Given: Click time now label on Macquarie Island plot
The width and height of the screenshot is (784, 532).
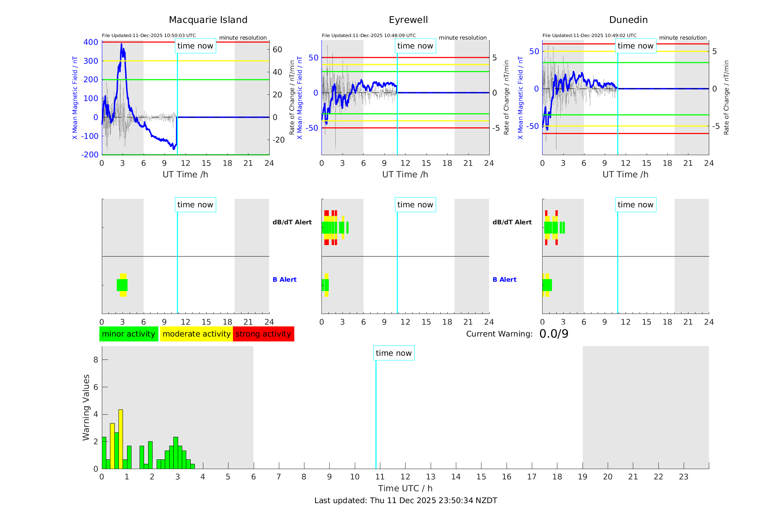Looking at the screenshot, I should 195,46.
